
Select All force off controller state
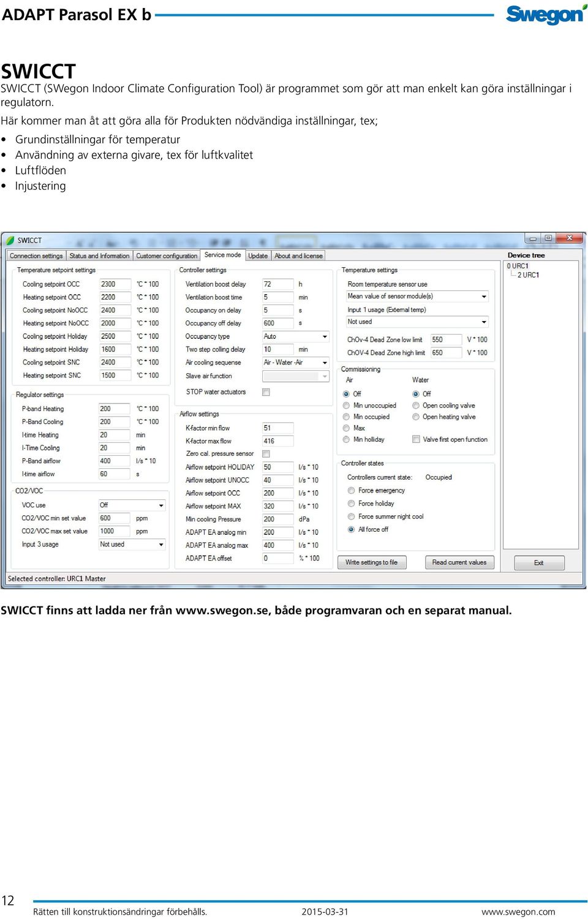[x=351, y=529]
